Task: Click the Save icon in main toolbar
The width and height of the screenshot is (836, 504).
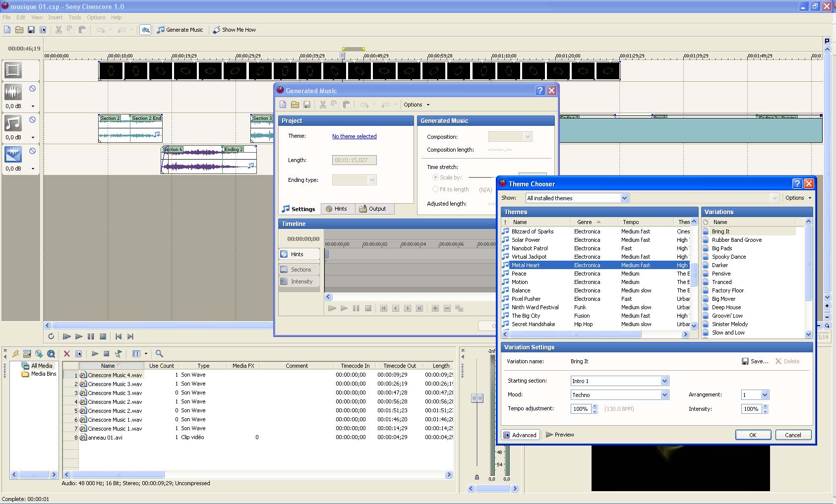Action: [31, 30]
